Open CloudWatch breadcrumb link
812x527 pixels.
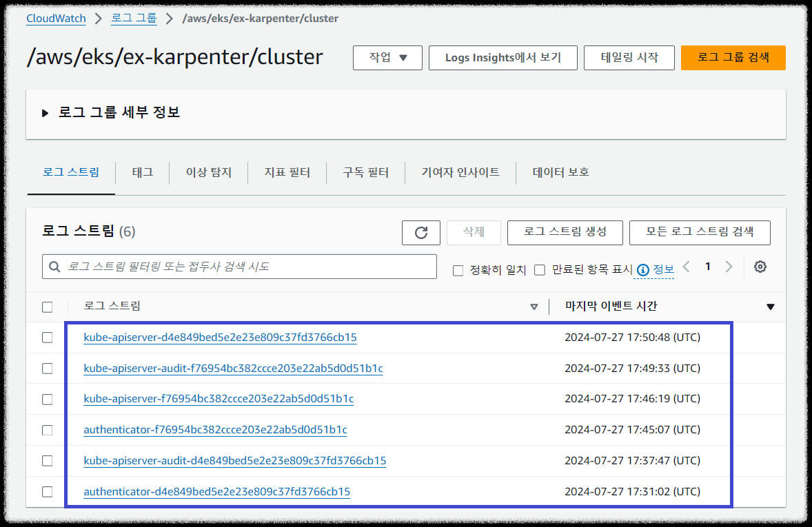pos(56,19)
